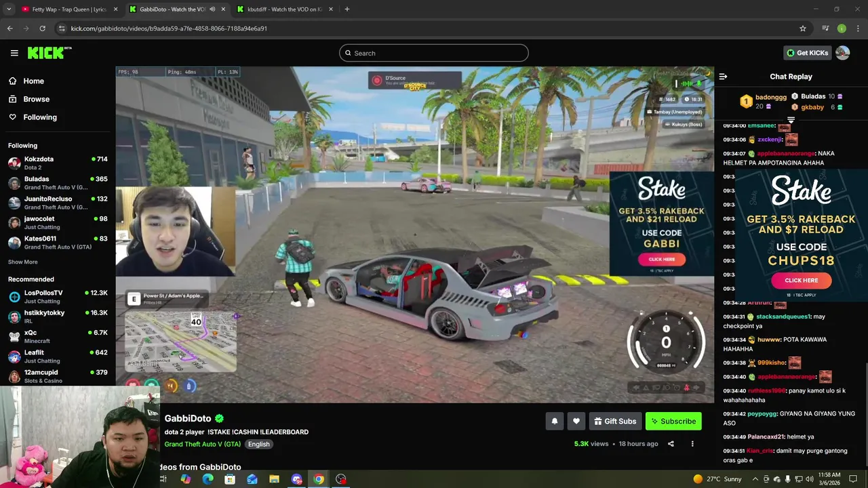Open recommended channel LosPollosTV
Image resolution: width=868 pixels, height=488 pixels.
click(58, 297)
